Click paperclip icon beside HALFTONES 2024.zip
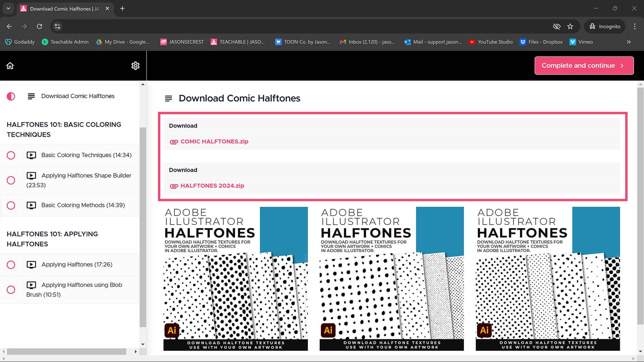This screenshot has height=362, width=644. click(174, 186)
